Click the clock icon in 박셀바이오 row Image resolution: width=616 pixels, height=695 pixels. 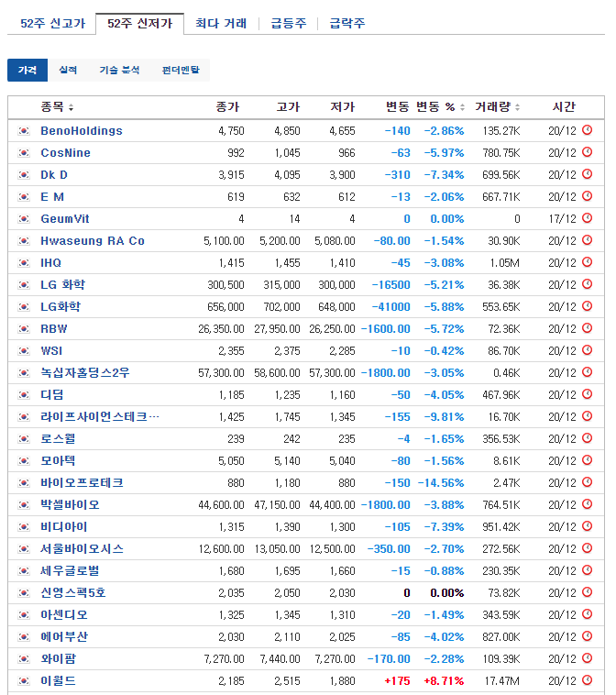[x=588, y=504]
